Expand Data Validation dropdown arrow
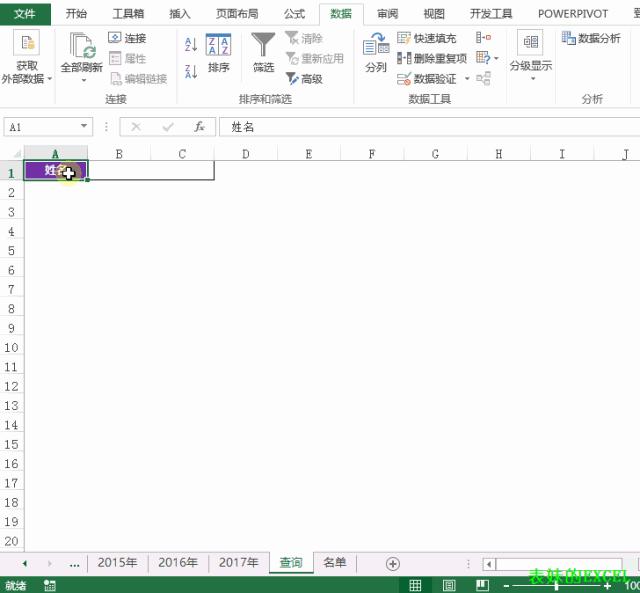The height and width of the screenshot is (593, 640). point(467,78)
